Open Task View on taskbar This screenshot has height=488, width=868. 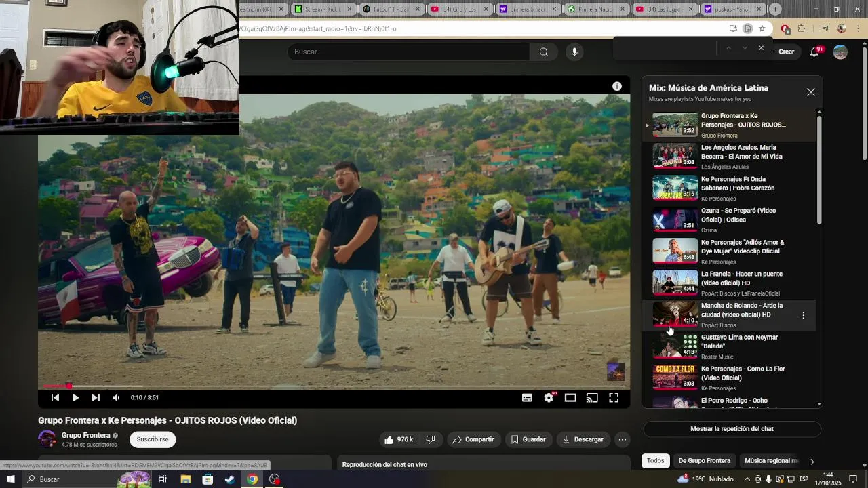163,479
